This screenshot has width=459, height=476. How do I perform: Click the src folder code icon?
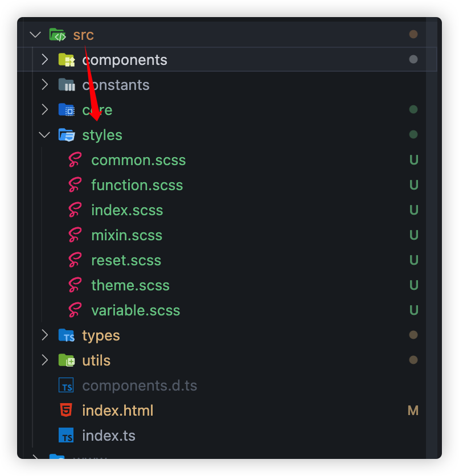click(58, 35)
